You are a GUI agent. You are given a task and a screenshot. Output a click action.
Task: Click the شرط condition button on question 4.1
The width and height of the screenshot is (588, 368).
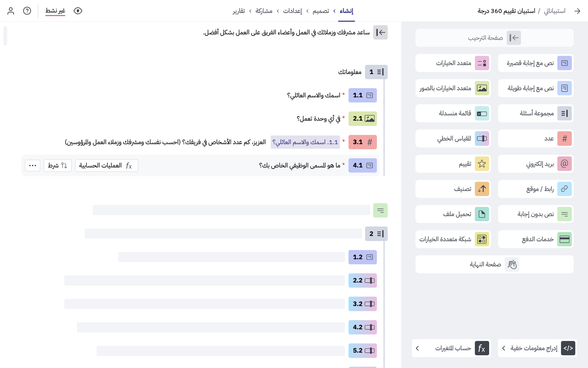tap(57, 165)
